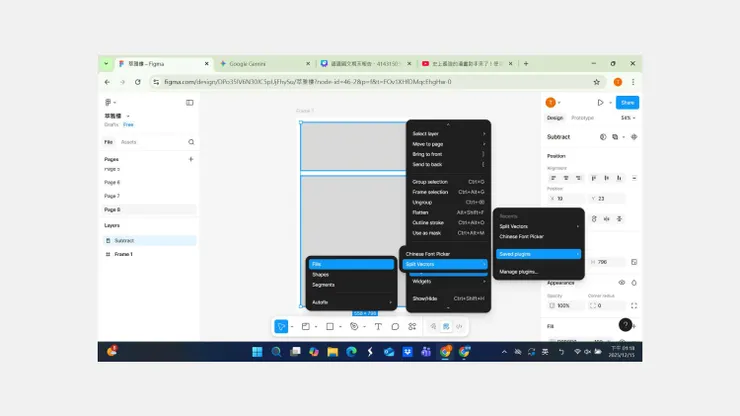The height and width of the screenshot is (416, 740).
Task: Click align horizontal centers icon
Action: pyautogui.click(x=566, y=178)
